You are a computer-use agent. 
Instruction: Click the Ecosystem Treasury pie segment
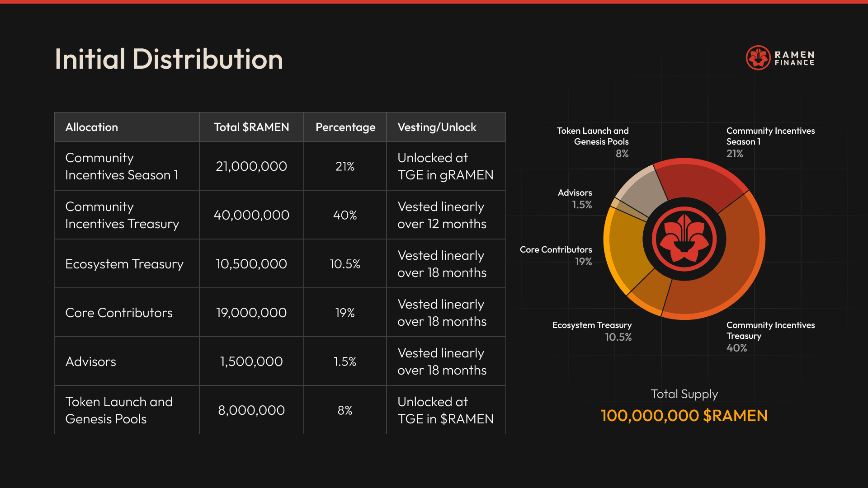(x=651, y=291)
